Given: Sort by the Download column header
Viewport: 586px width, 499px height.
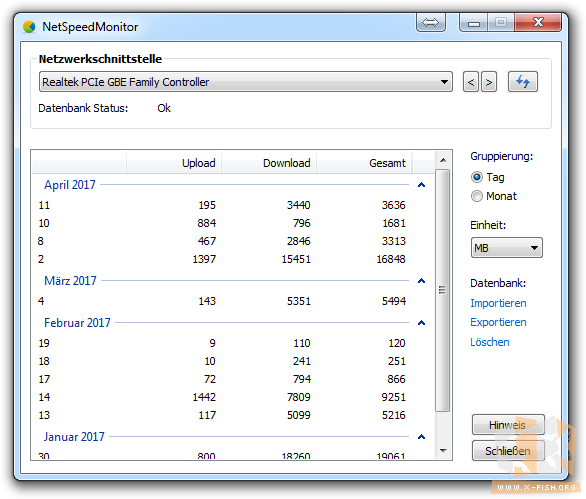Looking at the screenshot, I should [269, 163].
